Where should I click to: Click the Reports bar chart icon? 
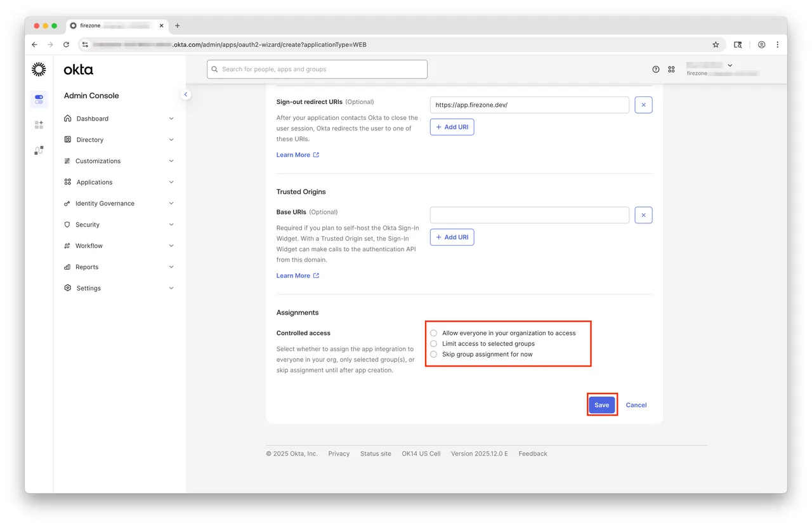coord(68,267)
